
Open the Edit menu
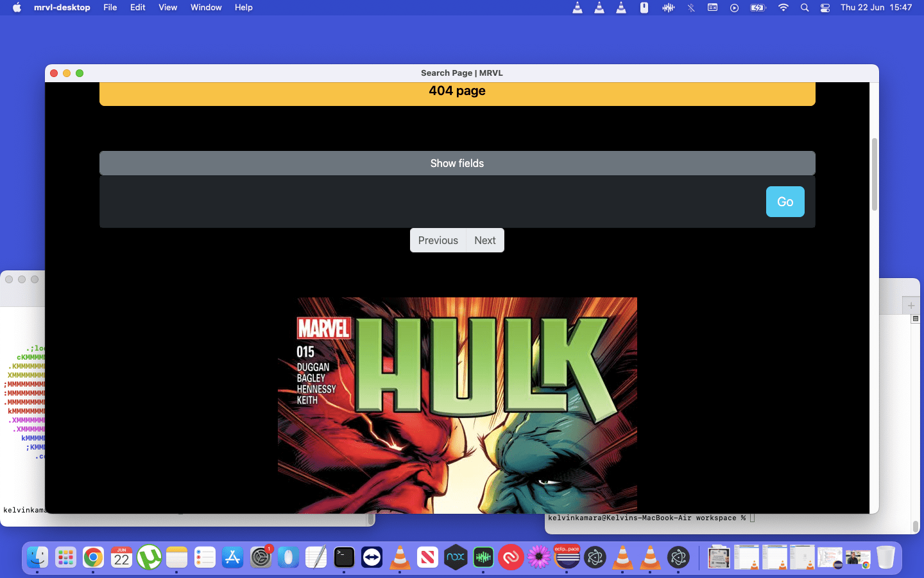coord(138,8)
